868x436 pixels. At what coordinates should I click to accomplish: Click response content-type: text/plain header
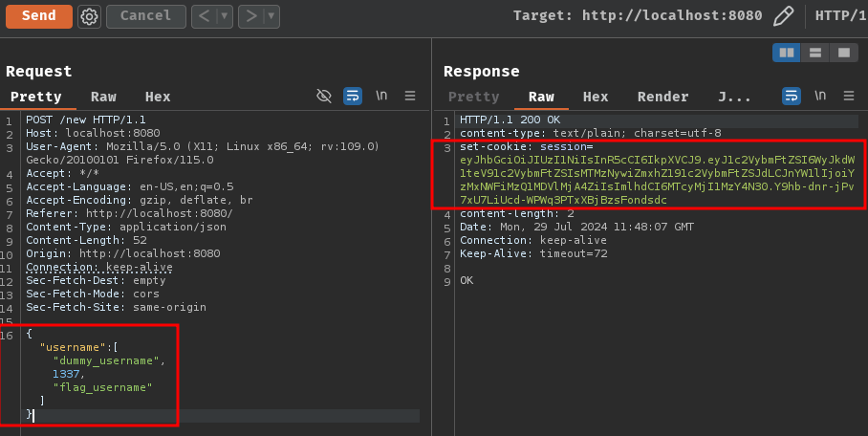coord(591,133)
